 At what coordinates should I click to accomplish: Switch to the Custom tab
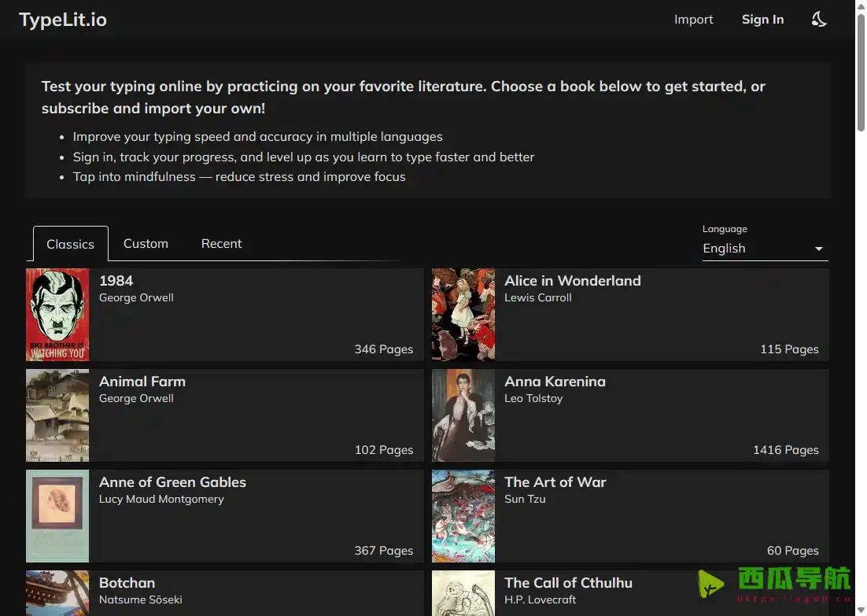pyautogui.click(x=146, y=243)
